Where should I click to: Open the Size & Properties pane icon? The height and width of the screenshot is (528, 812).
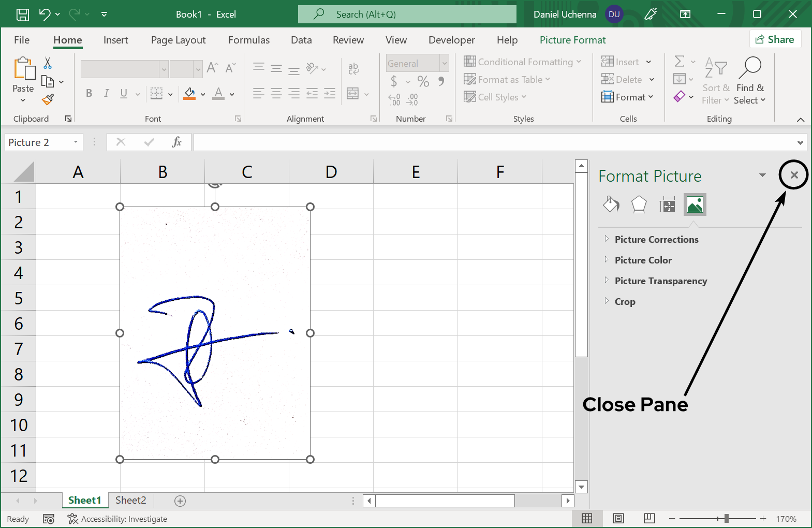[x=667, y=205]
